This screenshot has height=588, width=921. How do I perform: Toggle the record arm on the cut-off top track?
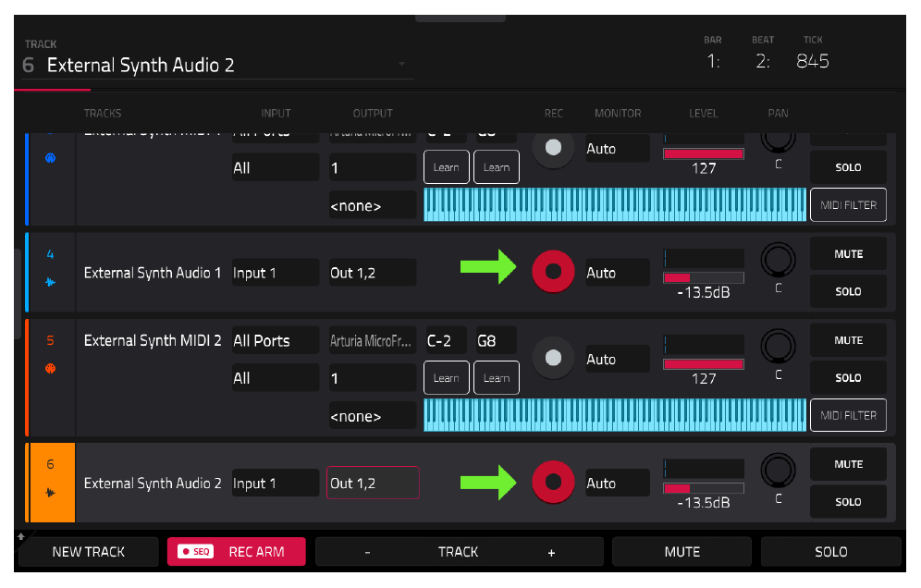click(x=553, y=148)
